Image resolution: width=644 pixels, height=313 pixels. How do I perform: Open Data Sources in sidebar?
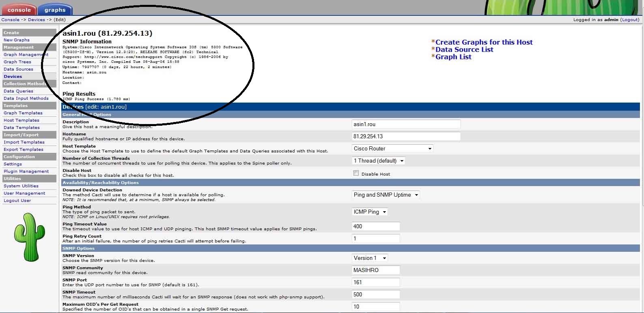pos(18,69)
